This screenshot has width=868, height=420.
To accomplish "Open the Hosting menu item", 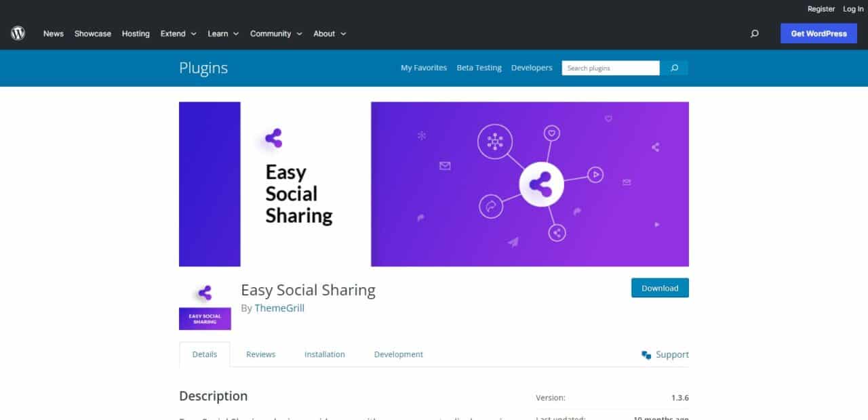I will (136, 33).
